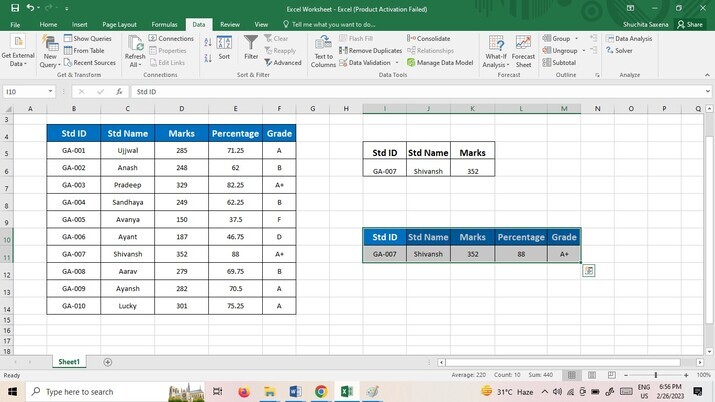The image size is (715, 402).
Task: Expand the Group dropdown arrow
Action: (x=576, y=39)
